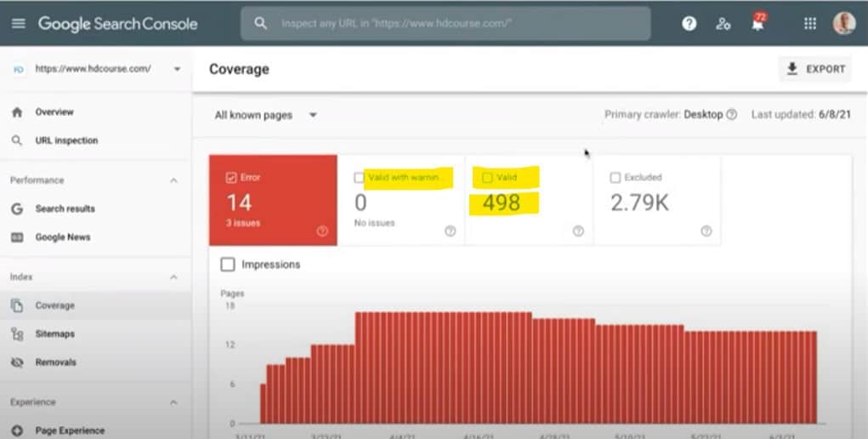Open Removals page
Viewport: 868px width, 439px height.
point(56,362)
